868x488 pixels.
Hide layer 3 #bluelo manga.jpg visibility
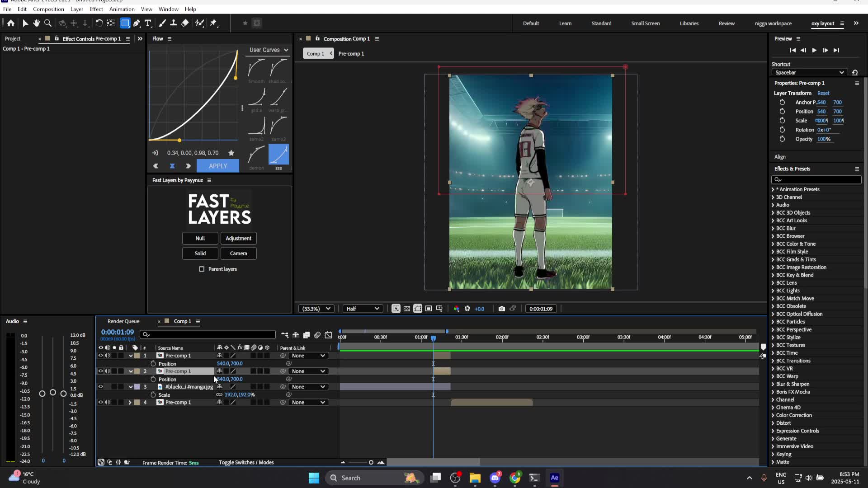(x=100, y=387)
